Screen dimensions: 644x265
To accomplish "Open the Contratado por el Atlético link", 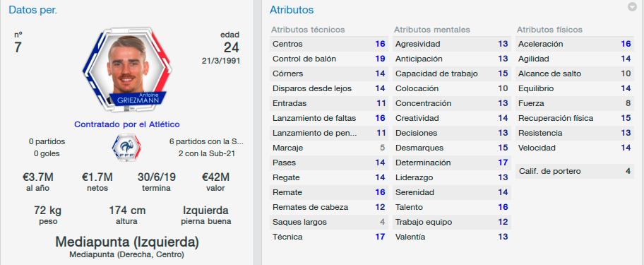I will [x=127, y=124].
